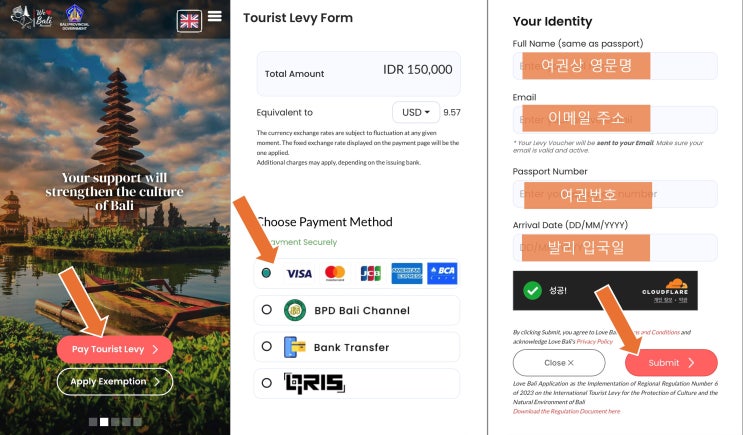Open the USD currency dropdown

tap(416, 112)
